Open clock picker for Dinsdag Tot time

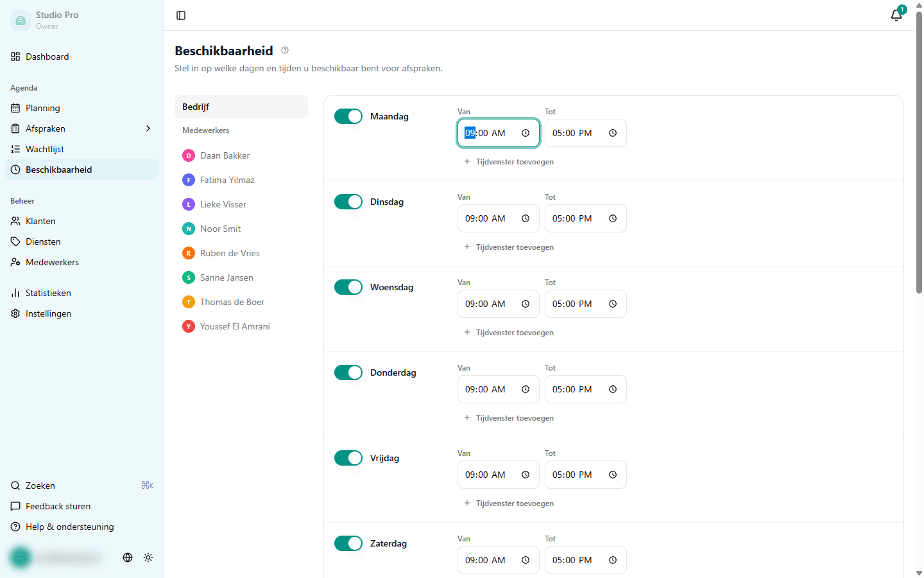613,218
